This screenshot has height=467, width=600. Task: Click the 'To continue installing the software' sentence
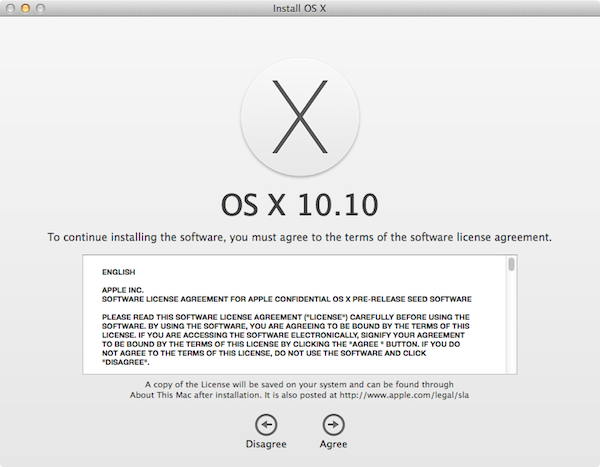click(300, 237)
